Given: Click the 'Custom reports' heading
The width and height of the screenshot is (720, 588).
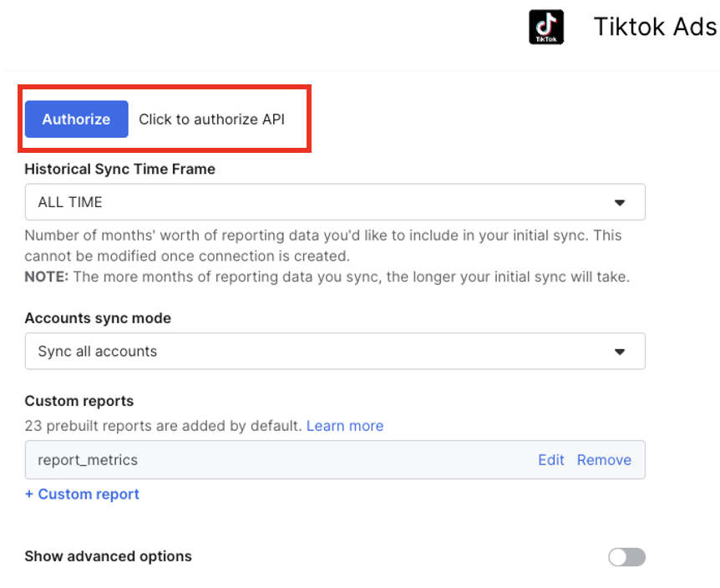Looking at the screenshot, I should (79, 401).
